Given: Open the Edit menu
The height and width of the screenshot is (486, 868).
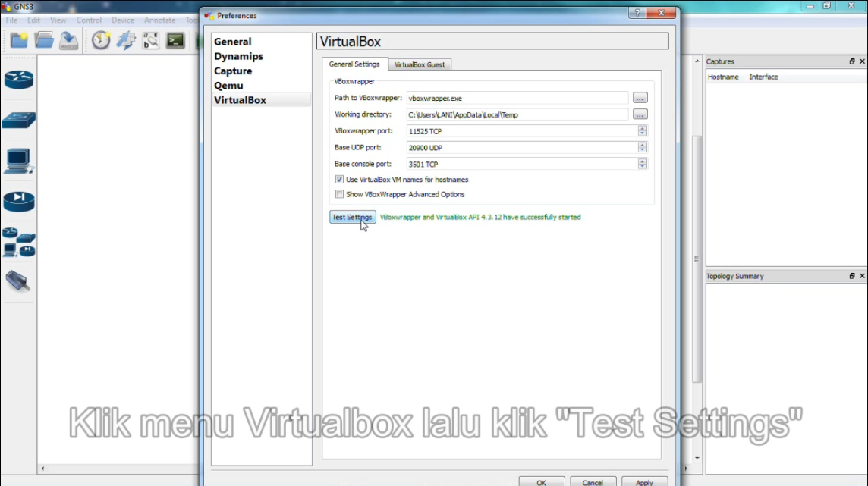Looking at the screenshot, I should tap(34, 20).
